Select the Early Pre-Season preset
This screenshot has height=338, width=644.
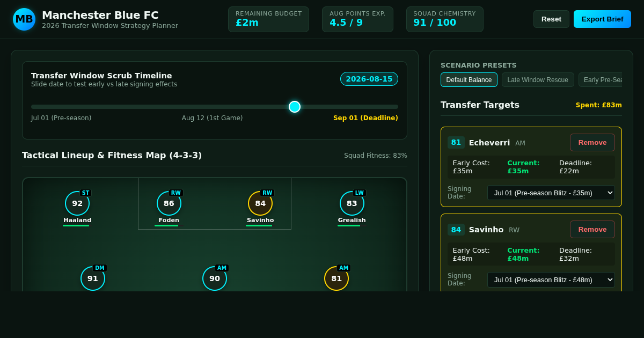[601, 80]
